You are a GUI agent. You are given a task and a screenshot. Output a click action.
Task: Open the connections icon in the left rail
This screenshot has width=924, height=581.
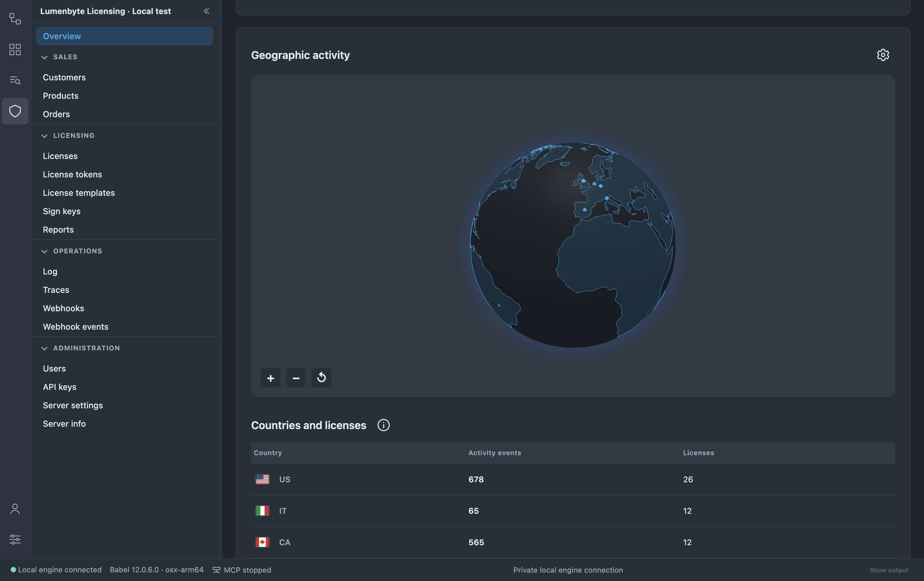coord(15,19)
